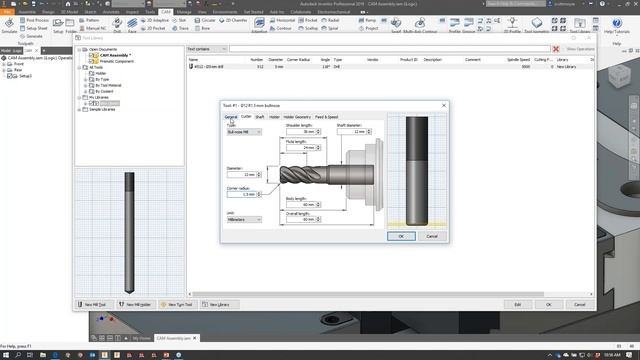This screenshot has width=640, height=360.
Task: Collapse the All Tools tree node
Action: pyautogui.click(x=79, y=67)
